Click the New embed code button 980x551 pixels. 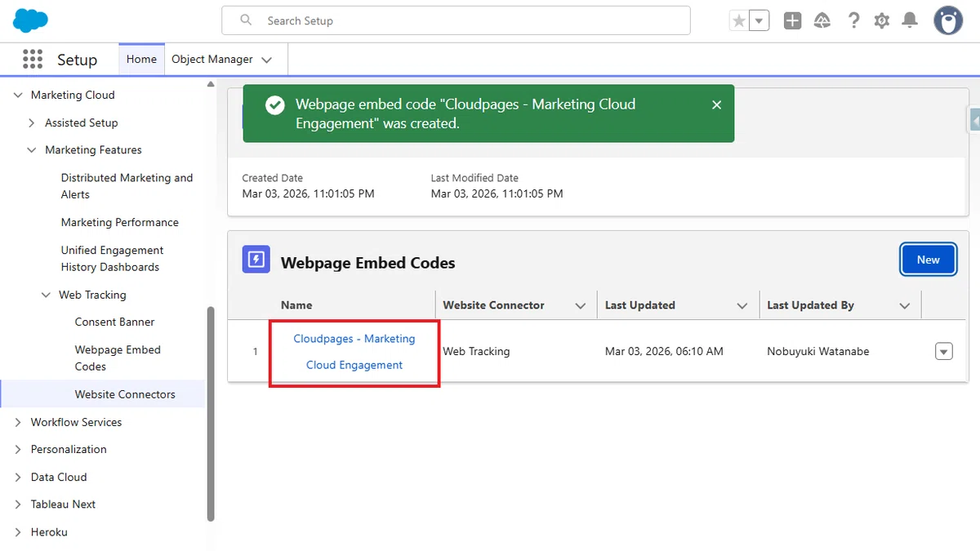coord(928,260)
